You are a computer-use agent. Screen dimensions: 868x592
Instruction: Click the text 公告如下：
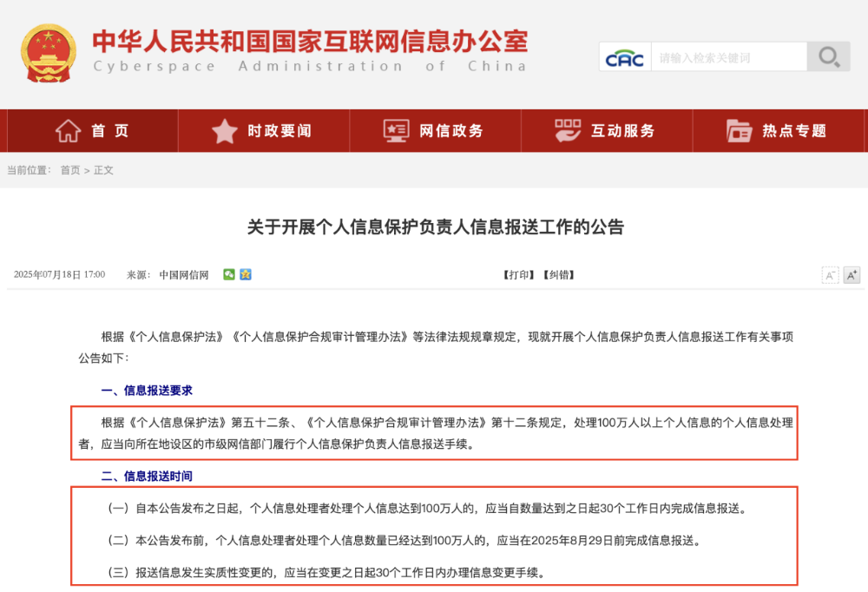(x=104, y=358)
